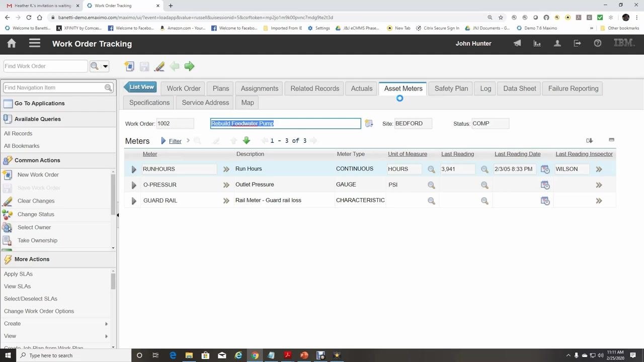Image resolution: width=644 pixels, height=362 pixels.
Task: Click Last Reading lookup for O-PRESSUR row
Action: point(485,185)
